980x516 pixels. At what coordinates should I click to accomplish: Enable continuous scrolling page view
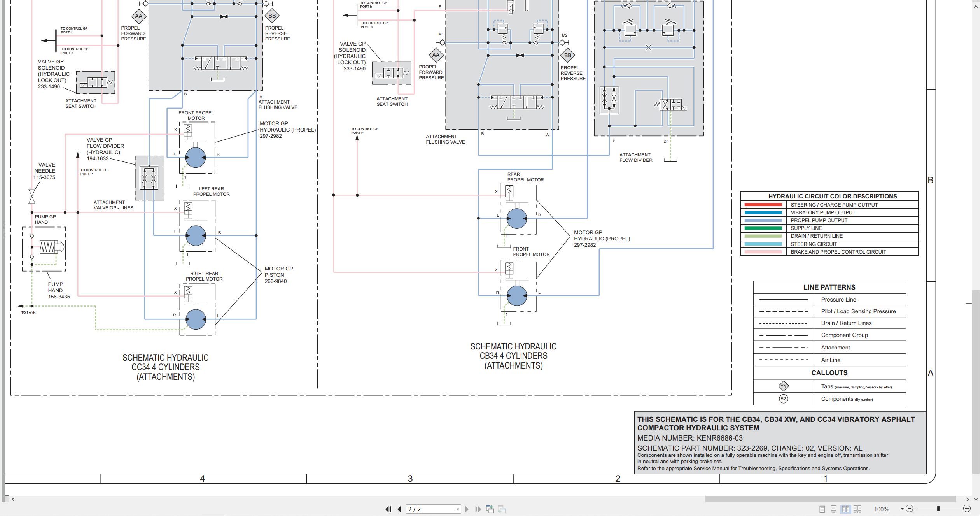tap(834, 509)
